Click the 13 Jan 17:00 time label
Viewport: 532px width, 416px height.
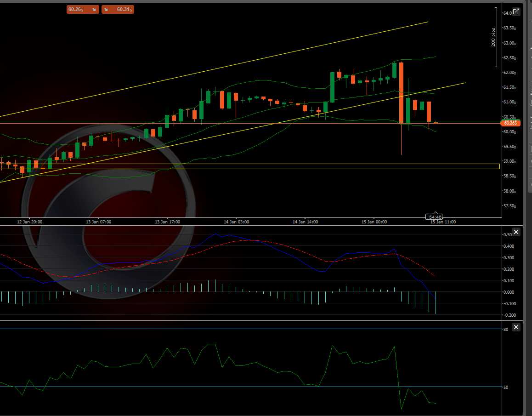(x=167, y=222)
